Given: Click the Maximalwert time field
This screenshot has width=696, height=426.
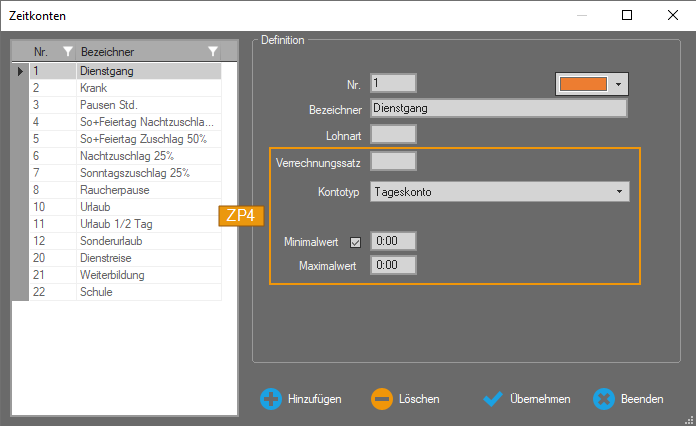Looking at the screenshot, I should 393,266.
